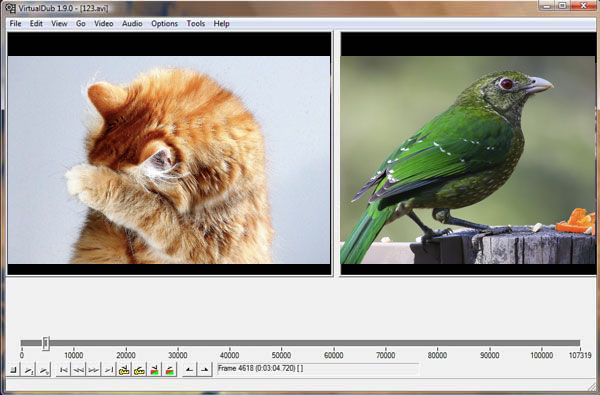Open the Options menu
Screen dimensions: 600x395
(x=165, y=24)
